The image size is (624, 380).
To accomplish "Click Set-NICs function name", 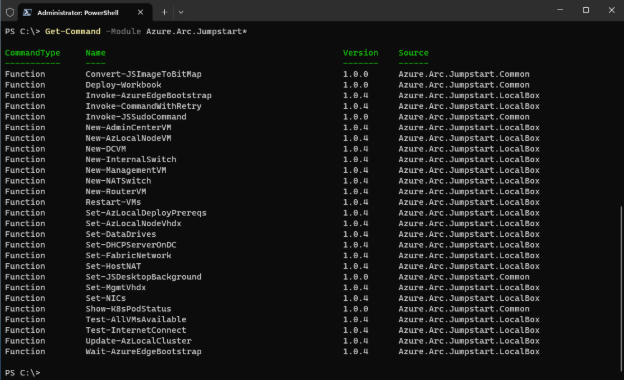I will tap(105, 298).
